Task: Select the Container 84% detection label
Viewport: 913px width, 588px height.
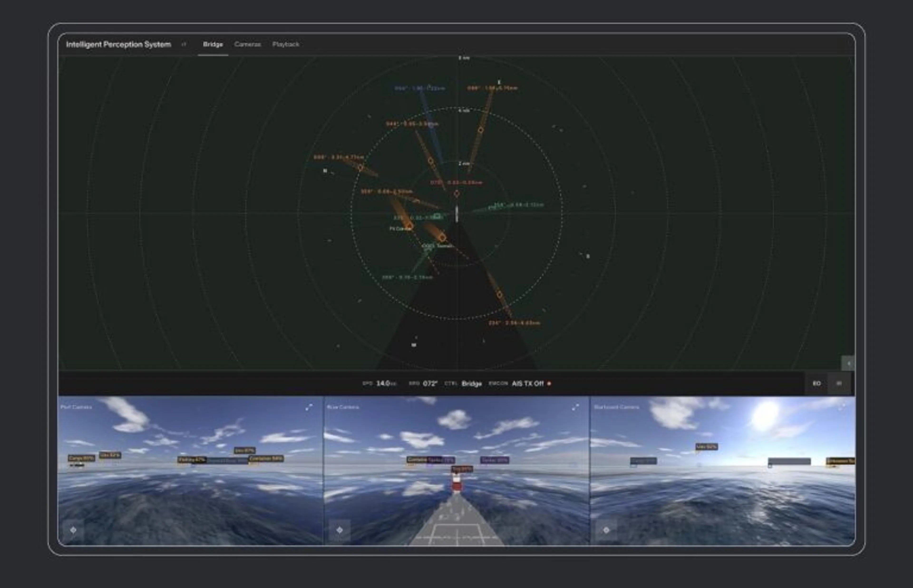Action: 266,458
